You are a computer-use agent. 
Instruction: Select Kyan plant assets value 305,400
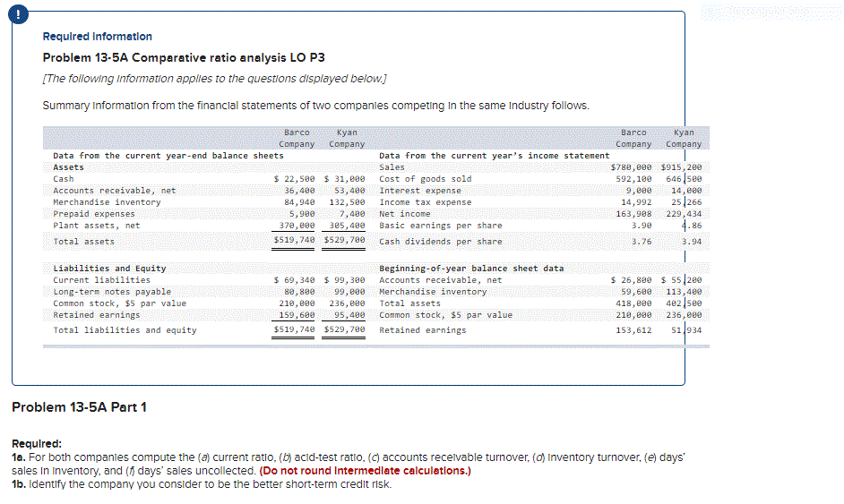(347, 226)
